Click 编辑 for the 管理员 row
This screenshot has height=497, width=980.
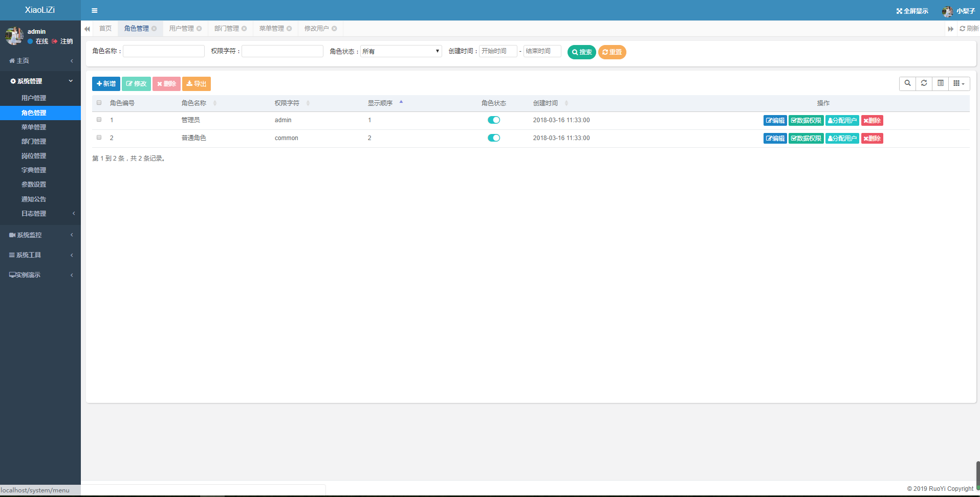(x=775, y=121)
